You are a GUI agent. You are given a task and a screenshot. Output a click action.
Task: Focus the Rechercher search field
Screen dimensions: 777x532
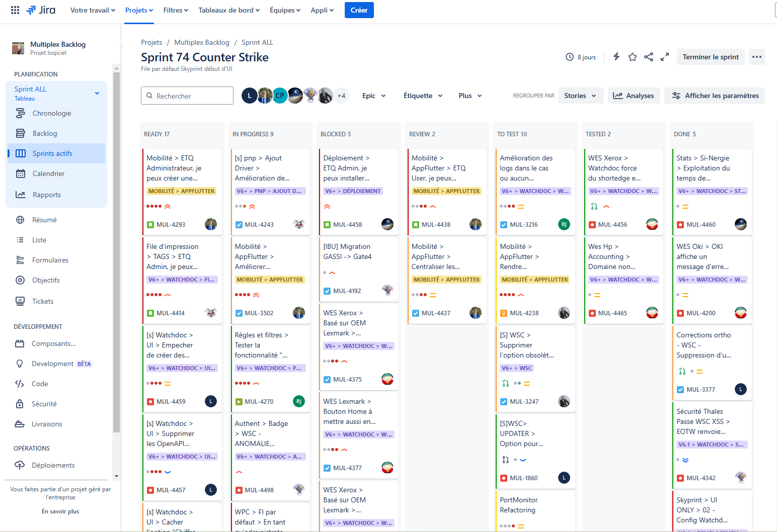(x=191, y=96)
